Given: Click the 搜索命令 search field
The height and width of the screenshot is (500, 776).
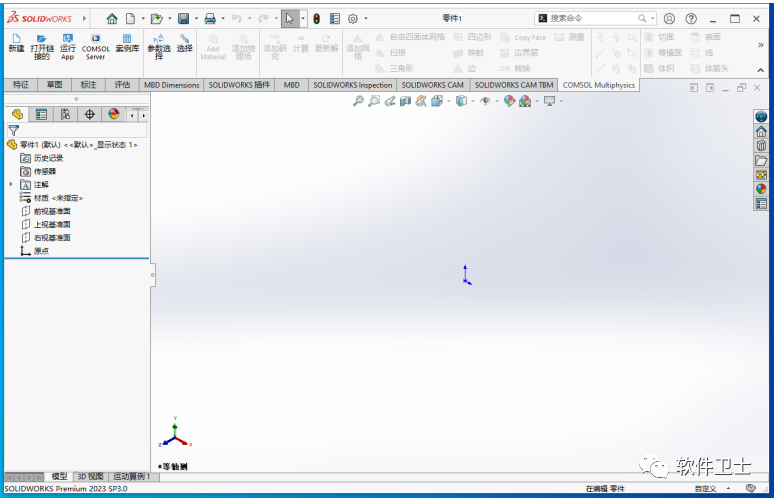Looking at the screenshot, I should (x=596, y=18).
